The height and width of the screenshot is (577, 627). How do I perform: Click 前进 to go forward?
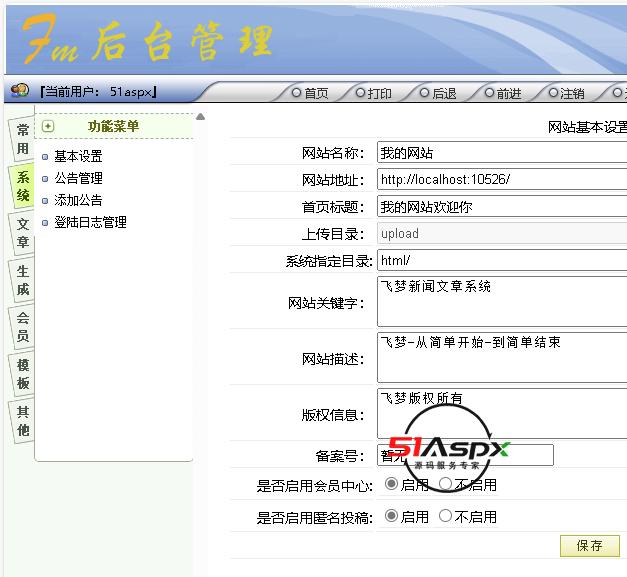pos(503,93)
